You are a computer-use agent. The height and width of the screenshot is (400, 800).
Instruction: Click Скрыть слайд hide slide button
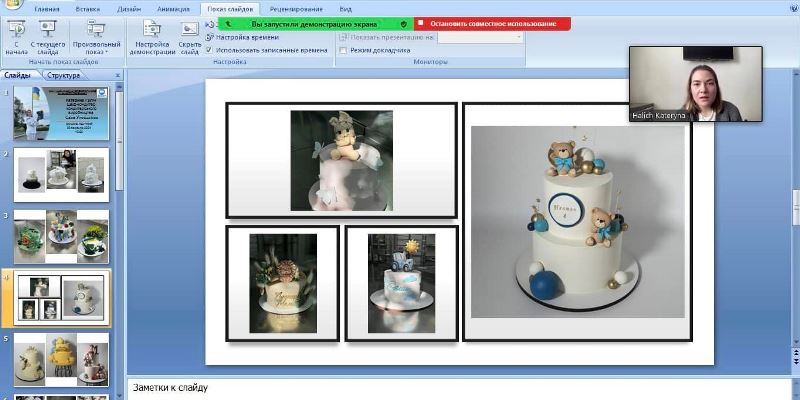pos(190,38)
